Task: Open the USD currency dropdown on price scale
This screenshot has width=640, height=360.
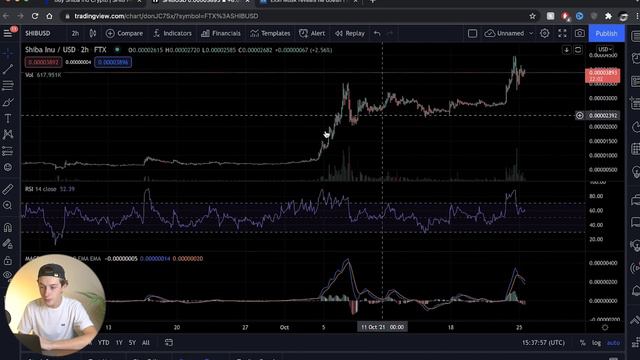Action: (x=604, y=49)
